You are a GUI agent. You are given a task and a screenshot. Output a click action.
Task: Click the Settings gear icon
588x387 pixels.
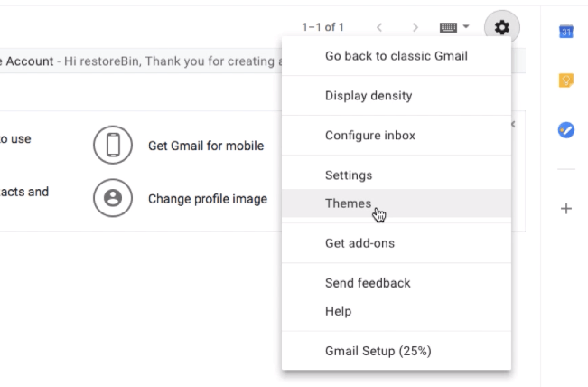click(502, 27)
